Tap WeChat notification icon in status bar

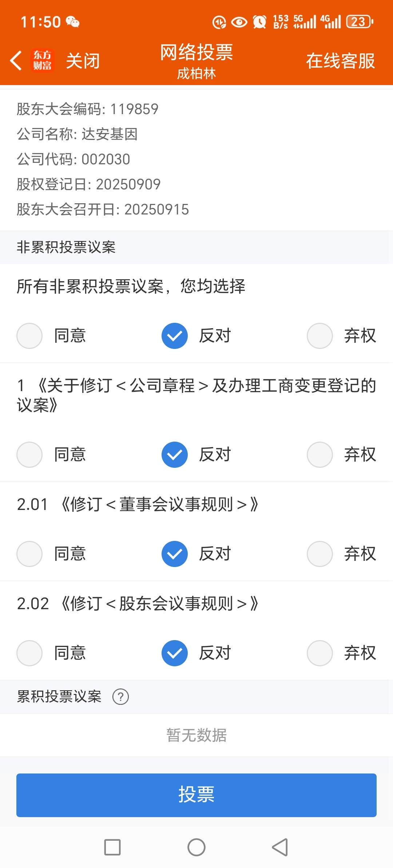pyautogui.click(x=72, y=22)
